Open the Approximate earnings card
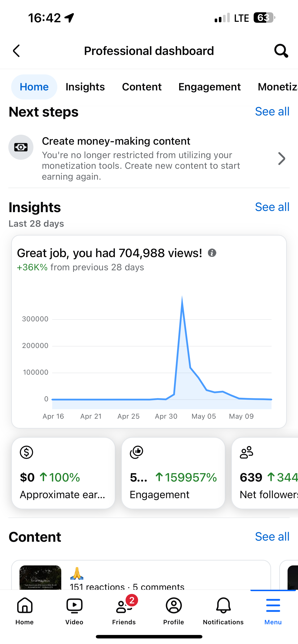298x644 pixels. coord(63,473)
